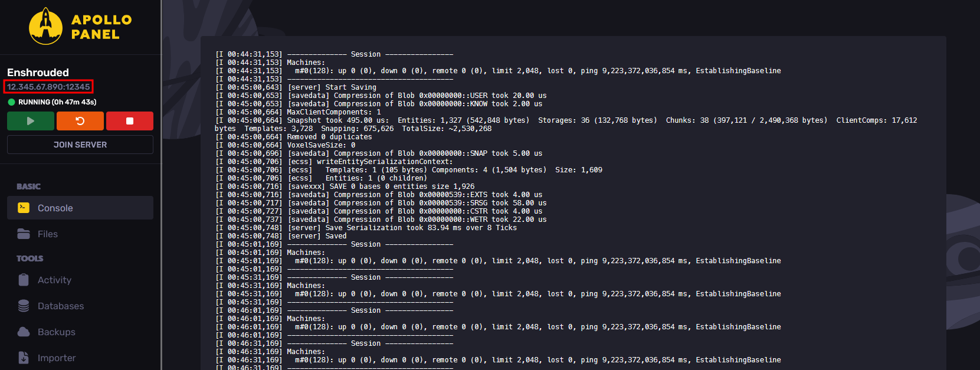Click the "Templates: 1 (105 bytes)" log line
This screenshot has height=370, width=980.
click(409, 170)
